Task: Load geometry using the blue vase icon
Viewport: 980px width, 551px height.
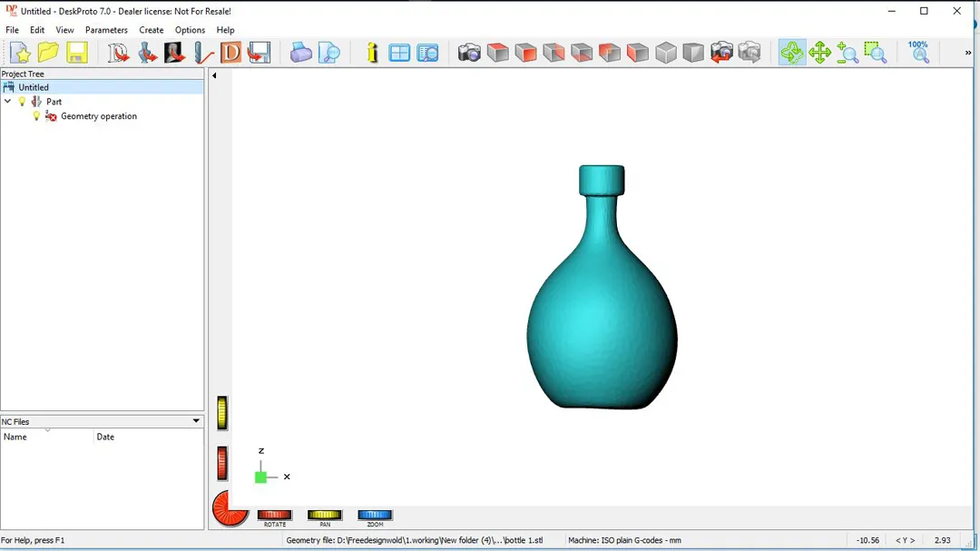Action: [147, 53]
